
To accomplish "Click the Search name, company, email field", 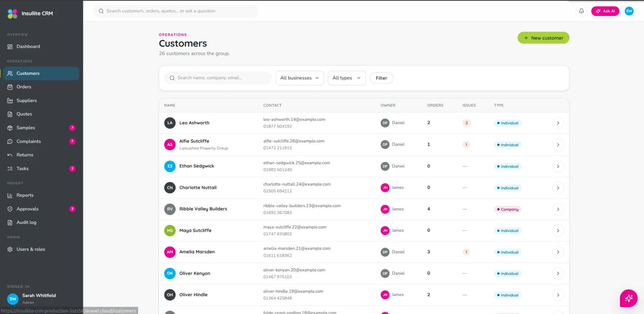I will (218, 78).
